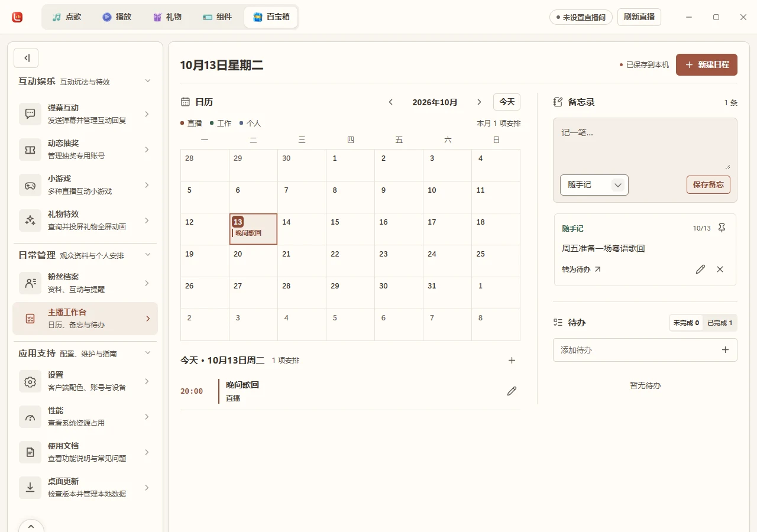This screenshot has width=757, height=532.
Task: Switch to the 组件 tab
Action: (x=217, y=17)
